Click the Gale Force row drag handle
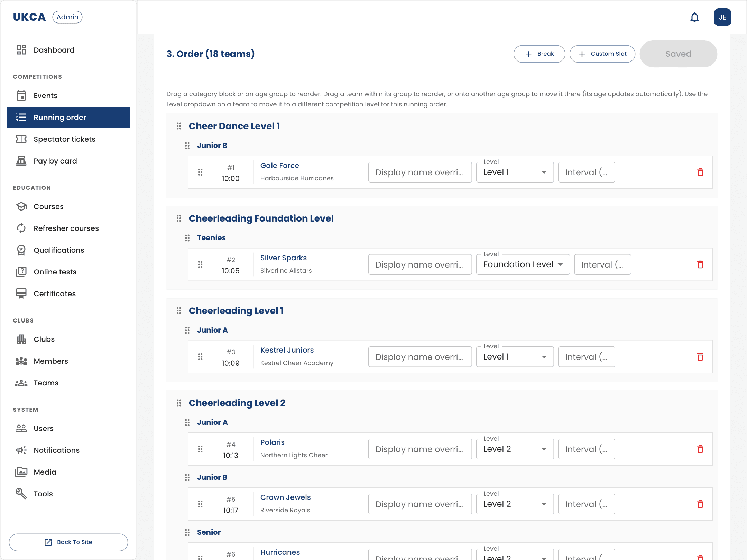 point(200,172)
